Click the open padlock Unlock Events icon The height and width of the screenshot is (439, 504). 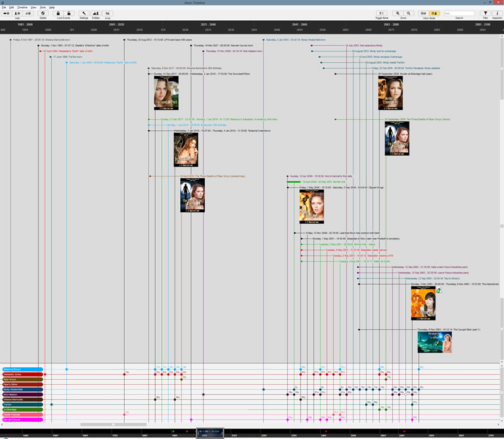[69, 13]
